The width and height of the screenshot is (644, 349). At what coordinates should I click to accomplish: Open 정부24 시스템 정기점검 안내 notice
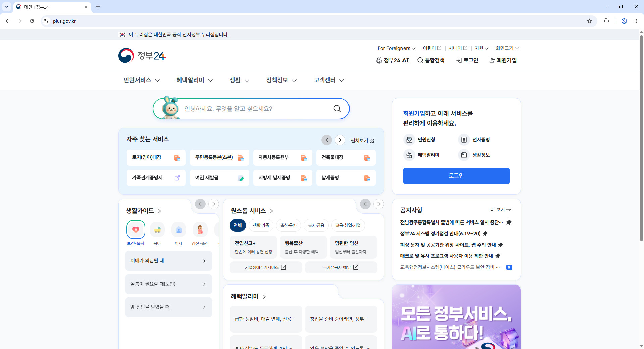(x=440, y=234)
